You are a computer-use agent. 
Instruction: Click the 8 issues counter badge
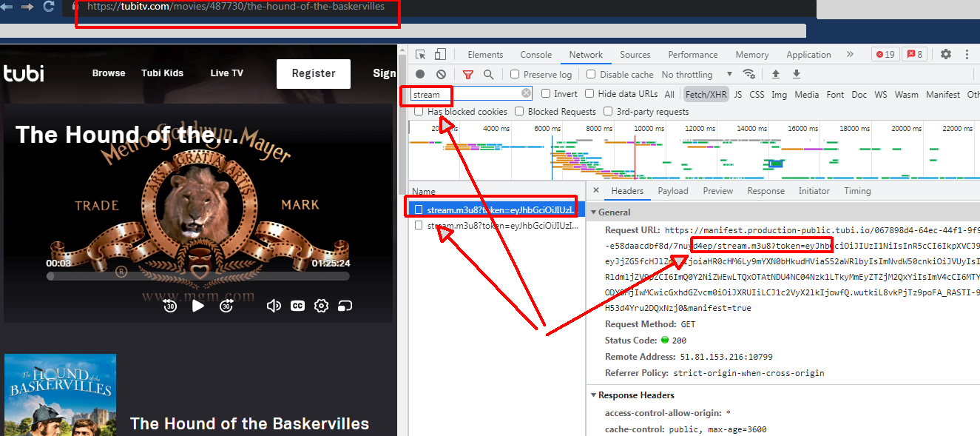pyautogui.click(x=915, y=54)
